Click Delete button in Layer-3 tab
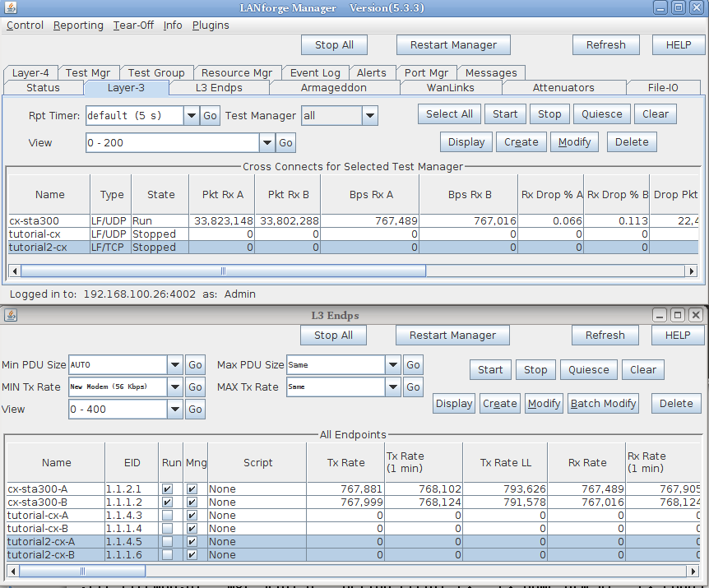Viewport: 709px width, 588px height. pos(632,142)
